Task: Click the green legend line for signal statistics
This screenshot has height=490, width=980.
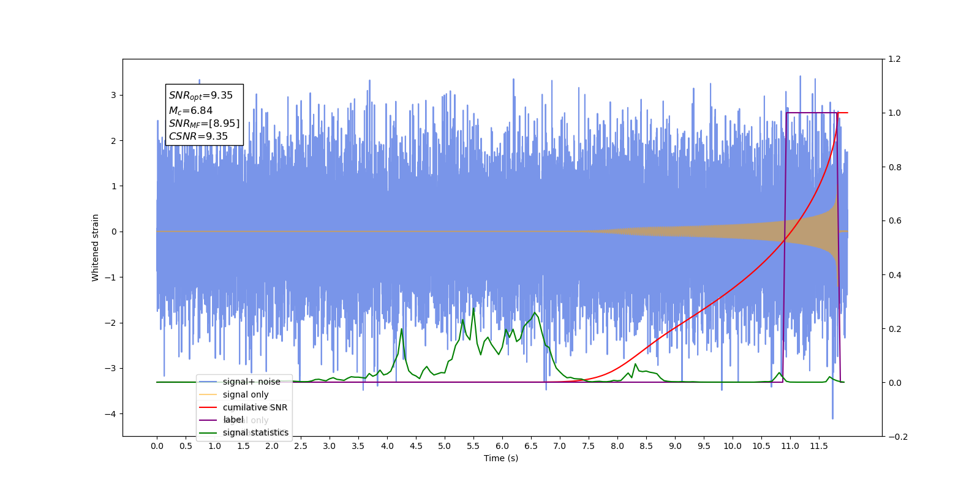Action: pyautogui.click(x=208, y=432)
